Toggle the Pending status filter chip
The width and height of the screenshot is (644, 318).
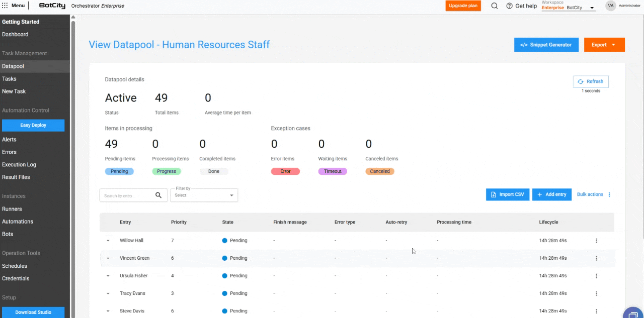pos(119,171)
